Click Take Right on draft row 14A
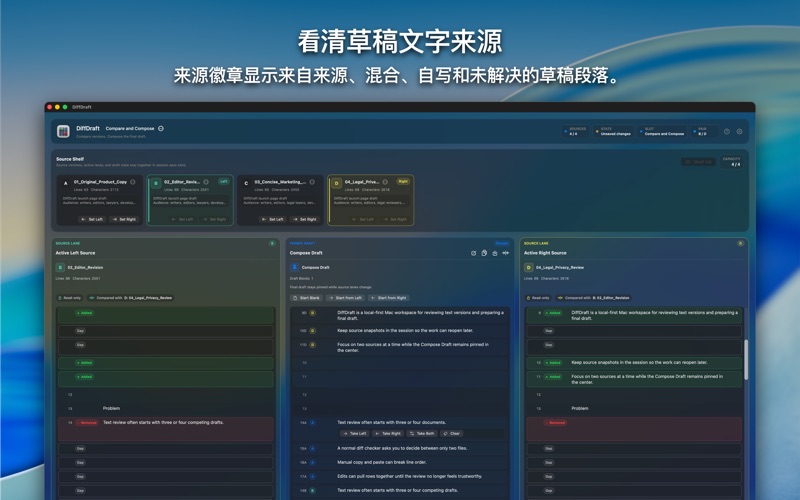Viewport: 800px width, 500px height. [x=388, y=434]
